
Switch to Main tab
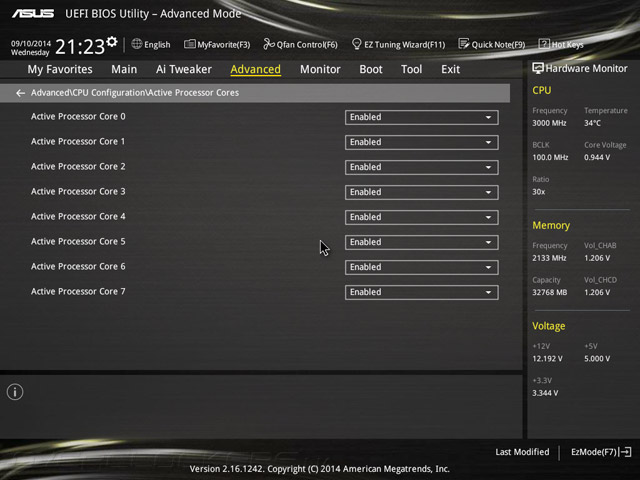124,69
